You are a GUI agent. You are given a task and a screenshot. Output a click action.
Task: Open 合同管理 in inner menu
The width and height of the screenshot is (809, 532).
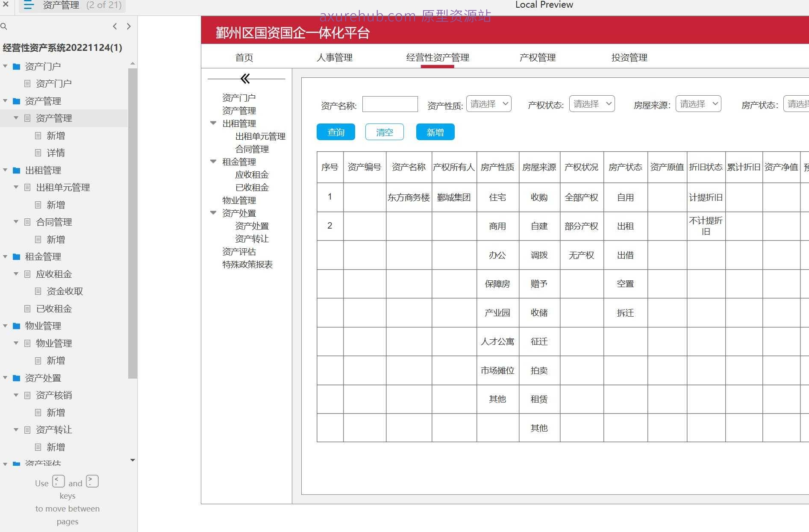click(252, 149)
